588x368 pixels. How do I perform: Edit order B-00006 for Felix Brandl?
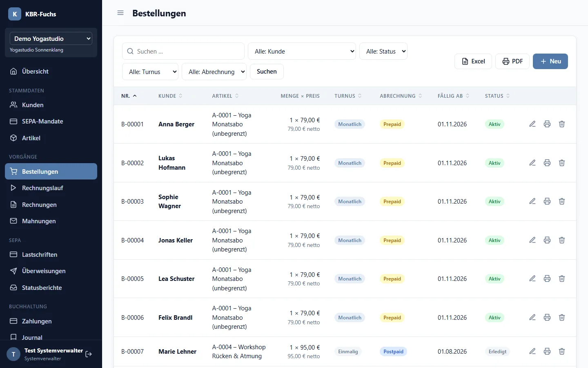click(532, 317)
